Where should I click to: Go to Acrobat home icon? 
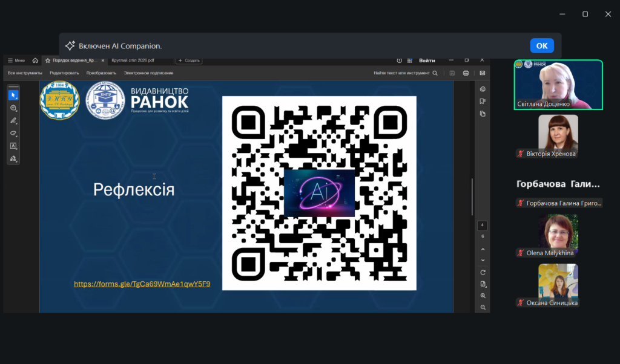(x=35, y=60)
